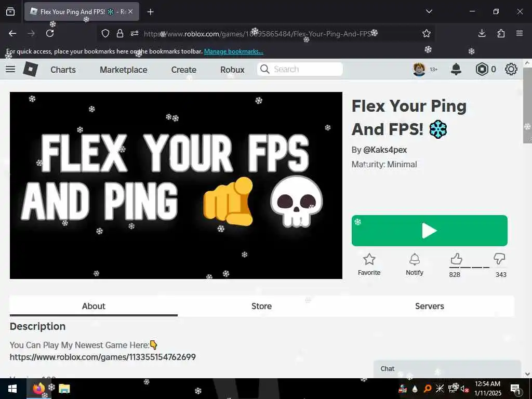Open the user avatar profile
The height and width of the screenshot is (399, 532).
419,69
